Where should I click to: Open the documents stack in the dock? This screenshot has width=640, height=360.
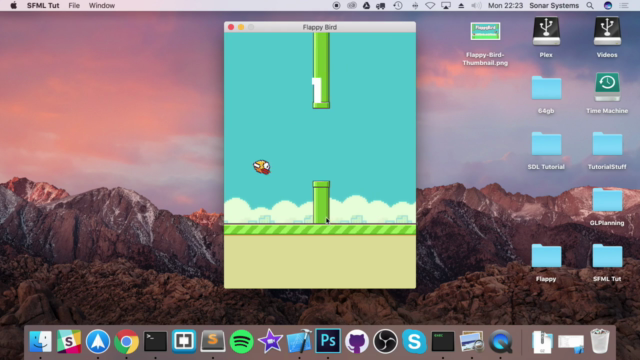click(x=542, y=342)
